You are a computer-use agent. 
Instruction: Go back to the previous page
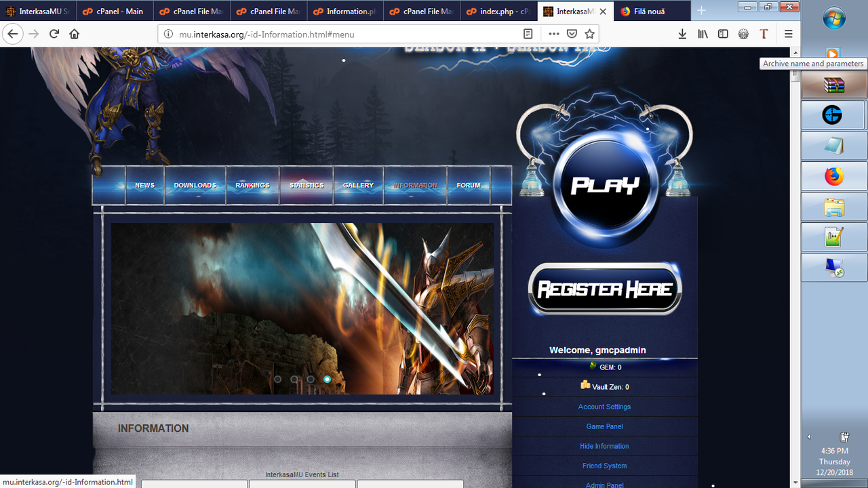coord(13,34)
